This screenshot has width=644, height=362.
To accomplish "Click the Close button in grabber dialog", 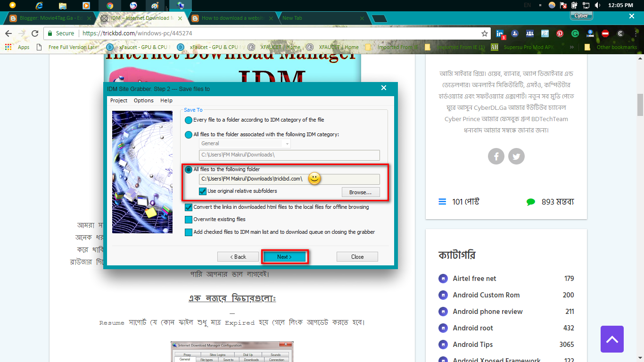I will (357, 257).
